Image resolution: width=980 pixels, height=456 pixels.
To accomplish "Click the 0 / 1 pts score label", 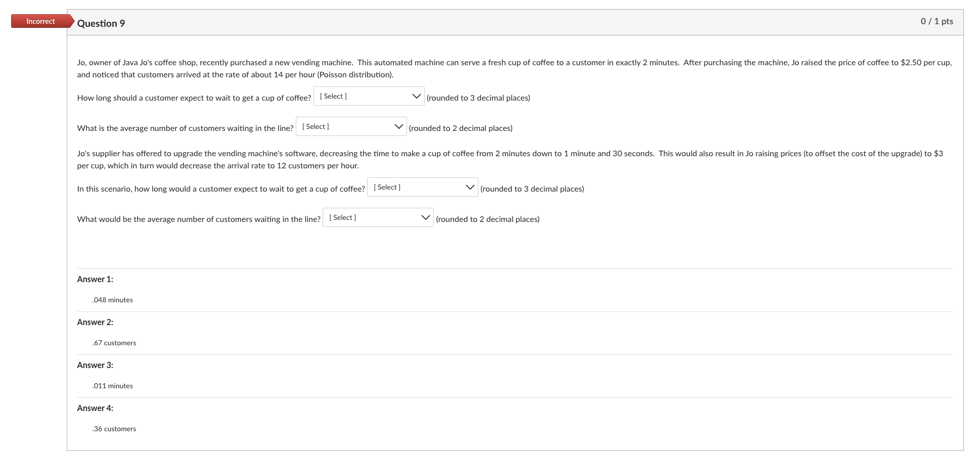I will pyautogui.click(x=938, y=21).
